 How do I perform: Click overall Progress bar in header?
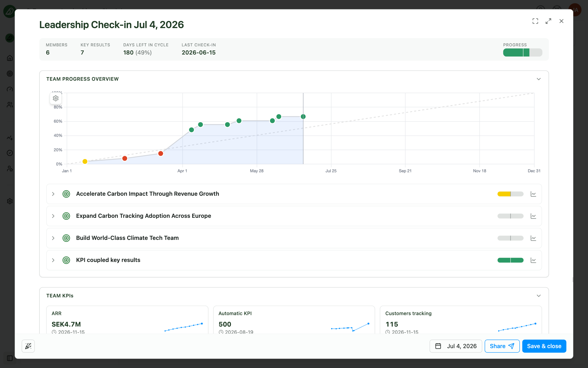point(522,53)
